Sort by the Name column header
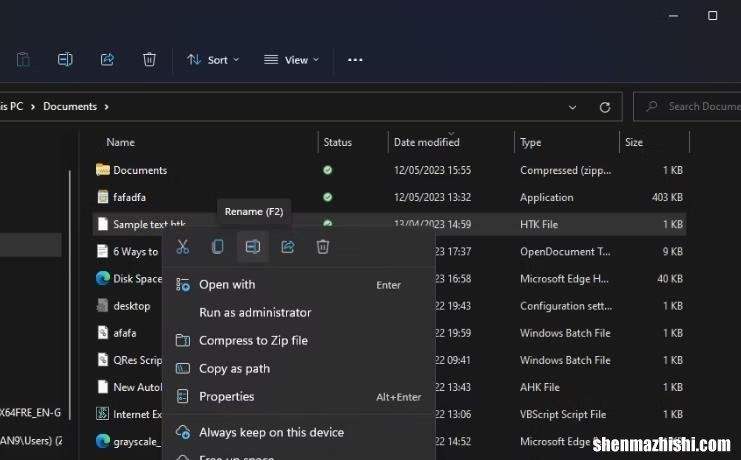Screen dimensions: 741x460 (x=121, y=142)
